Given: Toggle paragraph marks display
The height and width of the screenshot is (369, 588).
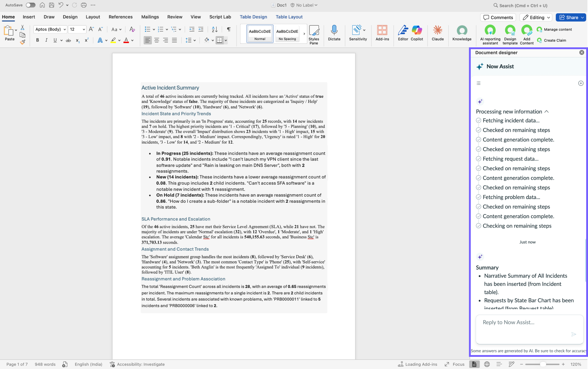Looking at the screenshot, I should point(229,29).
